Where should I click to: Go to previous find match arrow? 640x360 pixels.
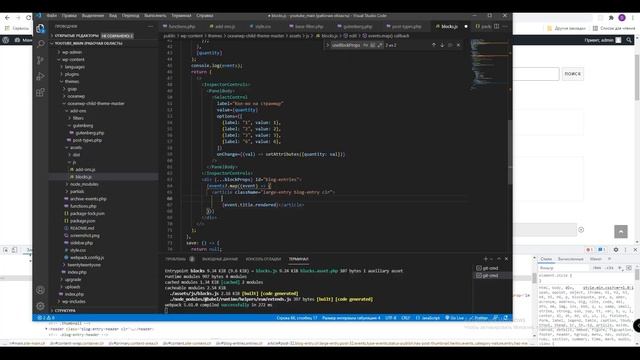(433, 45)
